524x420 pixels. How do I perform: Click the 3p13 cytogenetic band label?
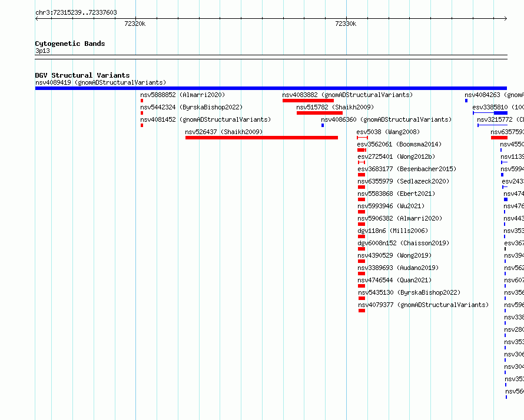42,51
